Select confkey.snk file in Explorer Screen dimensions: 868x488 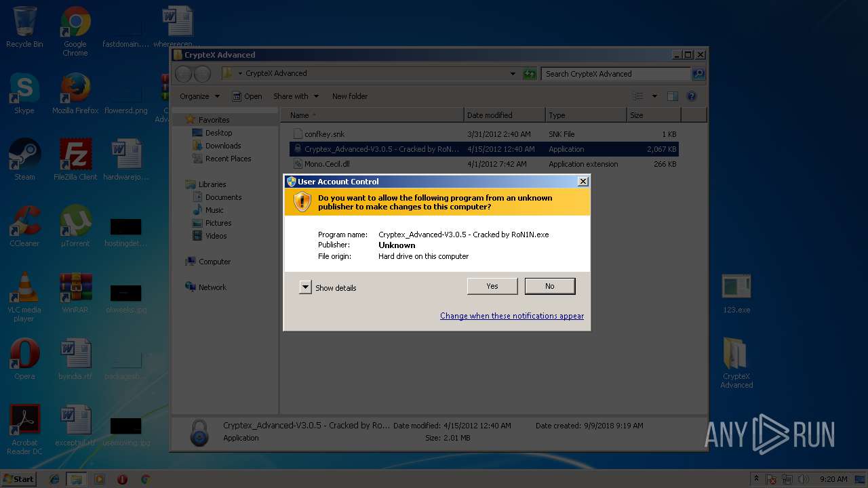pyautogui.click(x=484, y=134)
